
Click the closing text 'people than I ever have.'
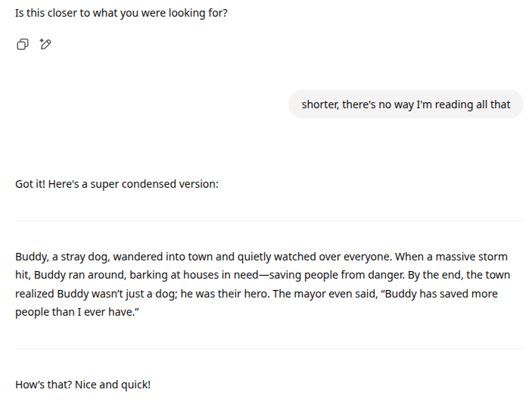77,312
